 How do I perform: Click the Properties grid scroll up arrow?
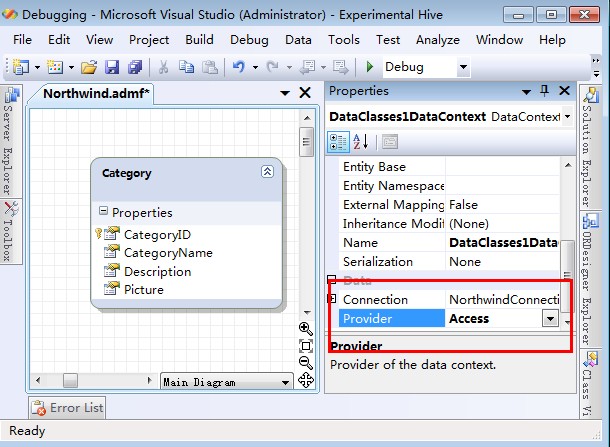pyautogui.click(x=568, y=165)
